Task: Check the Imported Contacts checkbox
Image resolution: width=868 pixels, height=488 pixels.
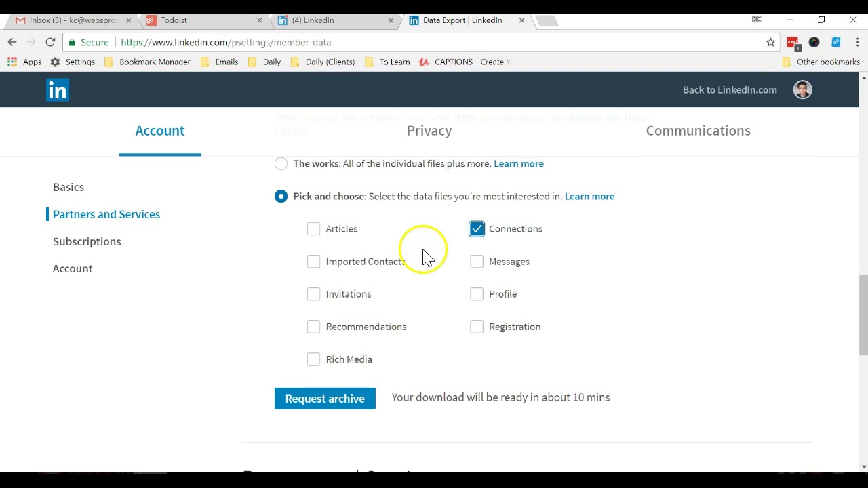Action: pos(313,262)
